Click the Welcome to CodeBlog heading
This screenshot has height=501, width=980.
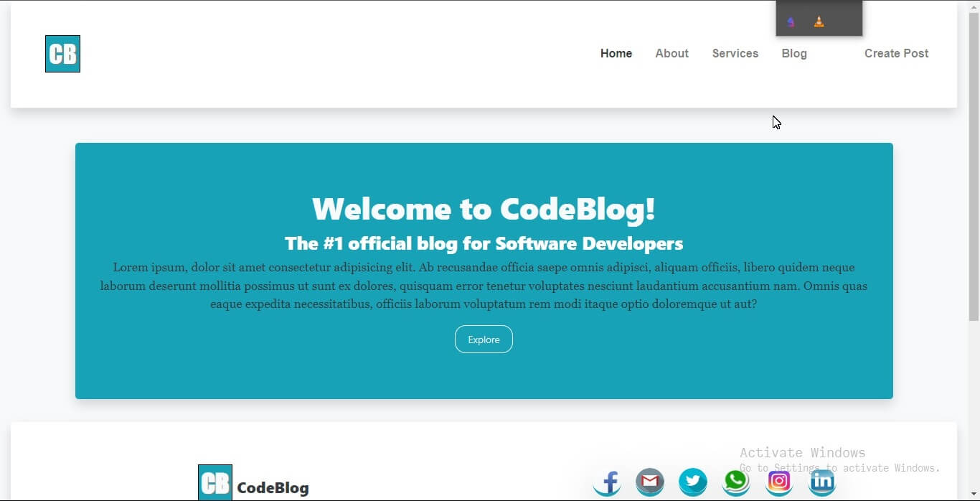coord(484,209)
